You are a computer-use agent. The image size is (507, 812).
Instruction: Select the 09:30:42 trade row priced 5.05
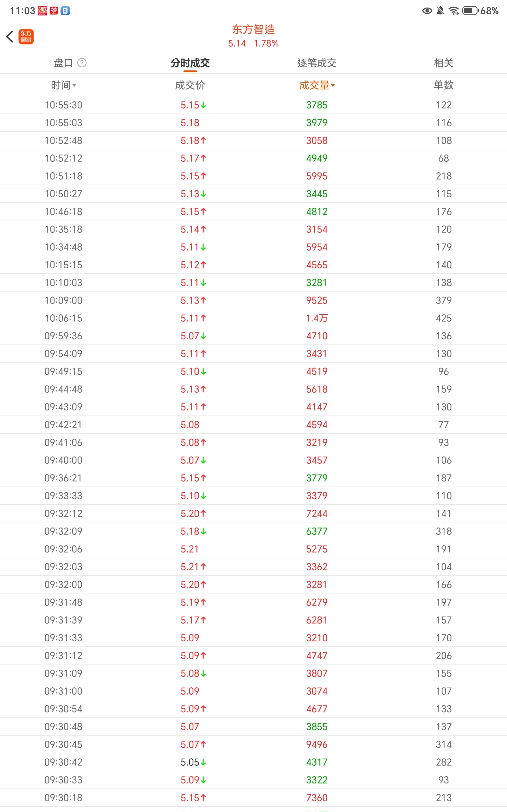point(253,762)
